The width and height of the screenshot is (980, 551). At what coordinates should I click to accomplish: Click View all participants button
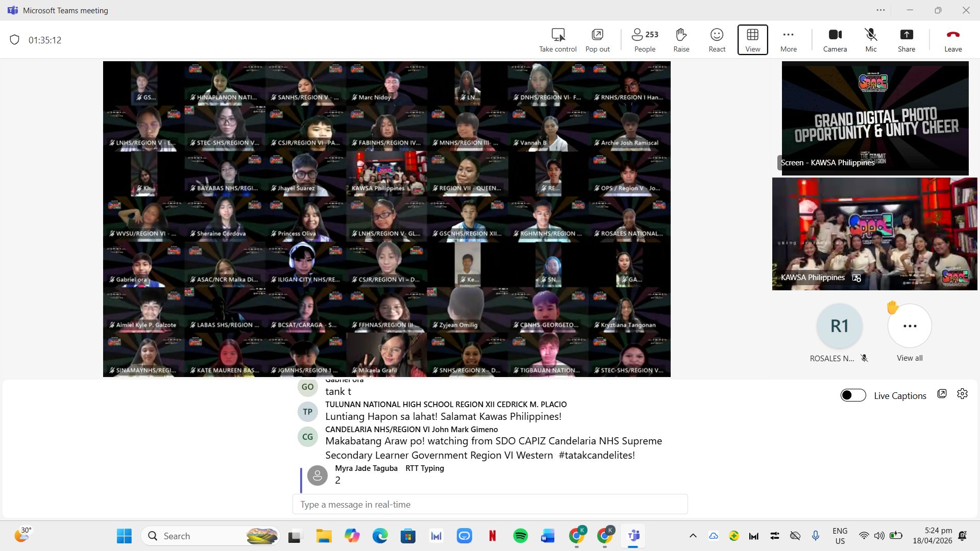point(910,334)
